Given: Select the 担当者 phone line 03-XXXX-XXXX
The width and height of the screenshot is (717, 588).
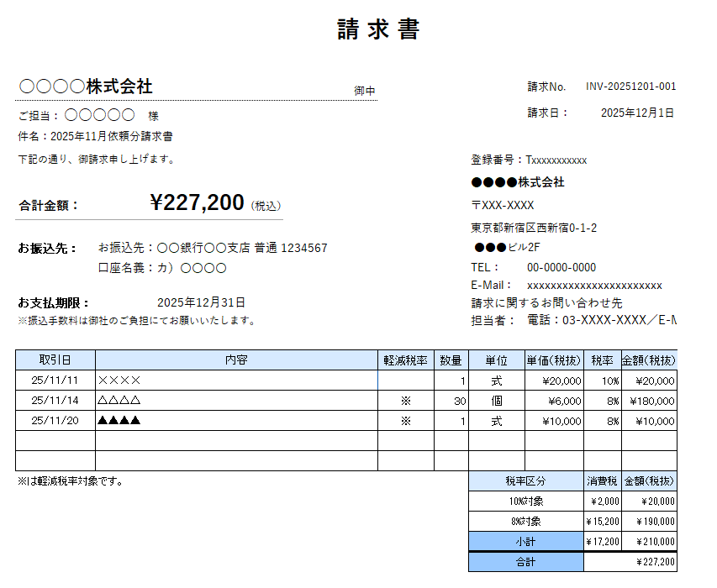Looking at the screenshot, I should tap(602, 320).
